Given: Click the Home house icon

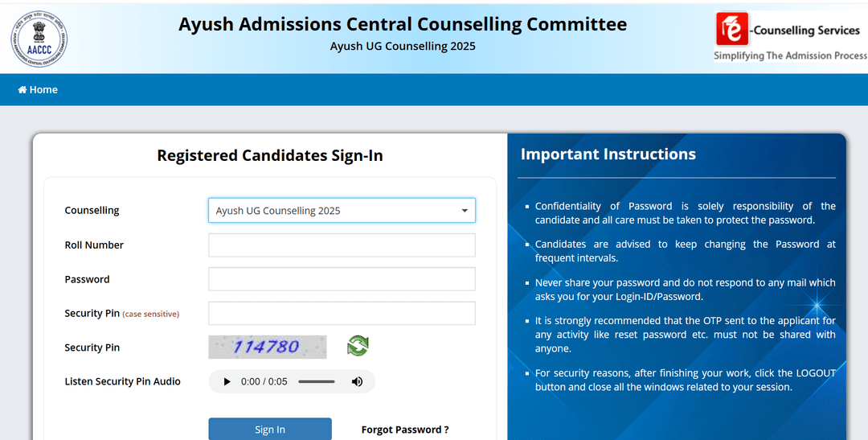Looking at the screenshot, I should 23,90.
